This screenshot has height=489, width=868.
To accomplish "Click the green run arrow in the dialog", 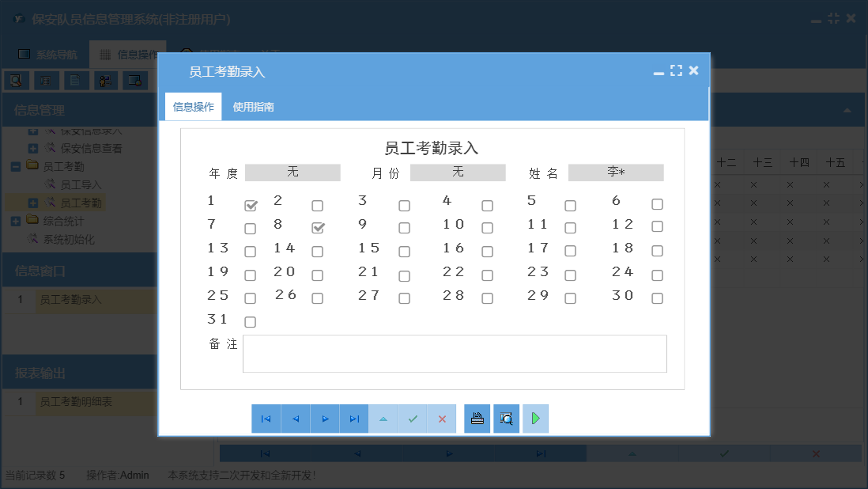I will 535,418.
